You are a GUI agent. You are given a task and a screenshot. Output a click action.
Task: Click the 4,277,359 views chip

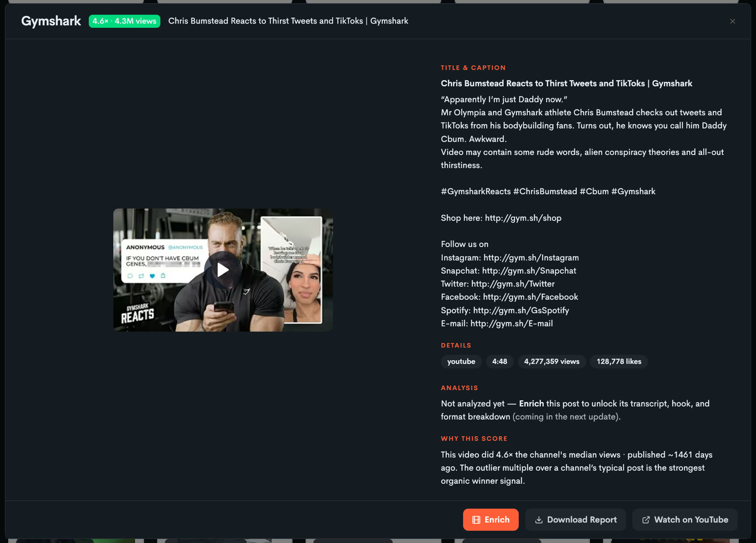tap(551, 361)
